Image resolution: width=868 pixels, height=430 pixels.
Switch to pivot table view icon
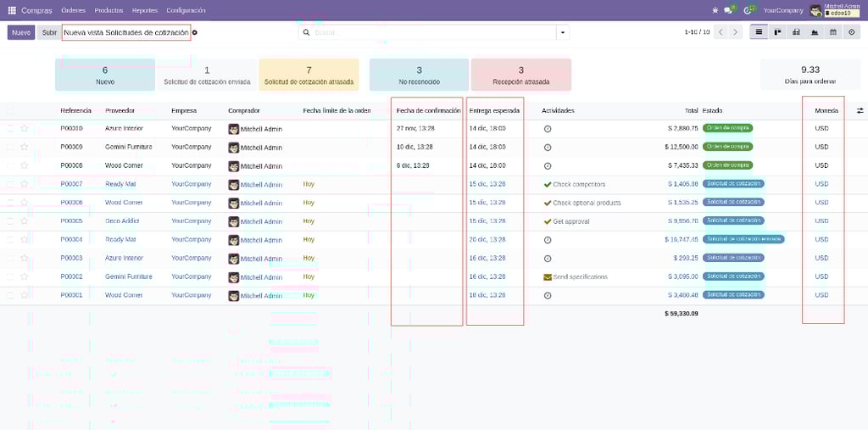[796, 32]
